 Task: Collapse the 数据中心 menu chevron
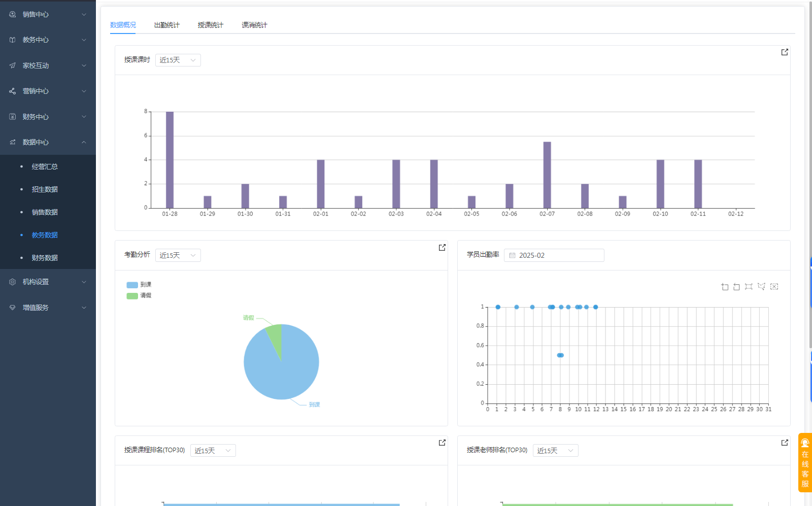(x=84, y=142)
